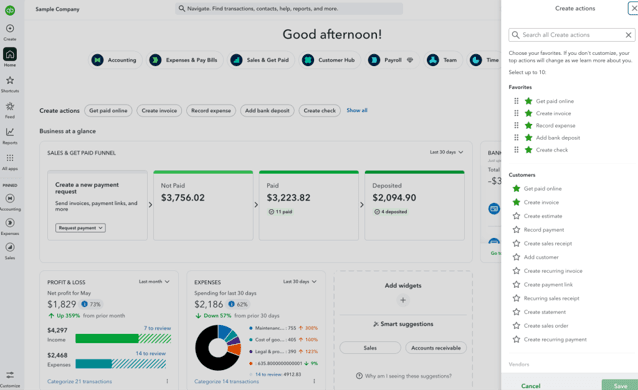Click Show all create actions link

tap(357, 110)
